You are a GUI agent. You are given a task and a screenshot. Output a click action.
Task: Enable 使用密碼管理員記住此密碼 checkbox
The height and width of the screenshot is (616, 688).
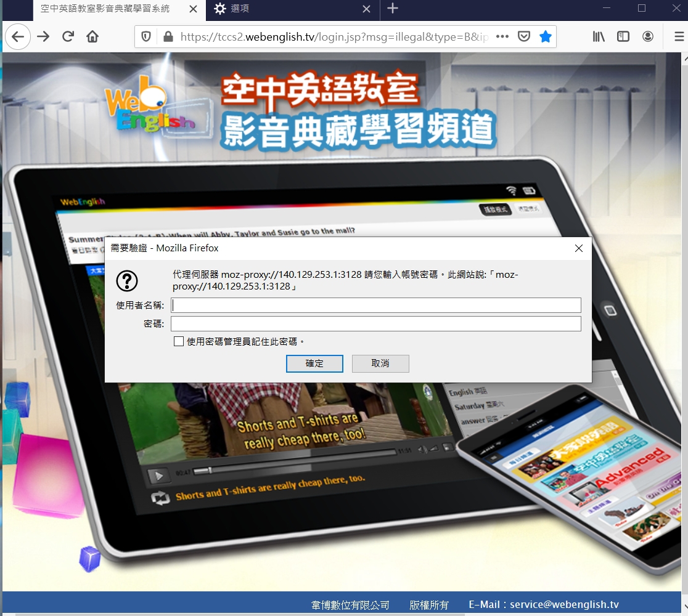pyautogui.click(x=179, y=341)
